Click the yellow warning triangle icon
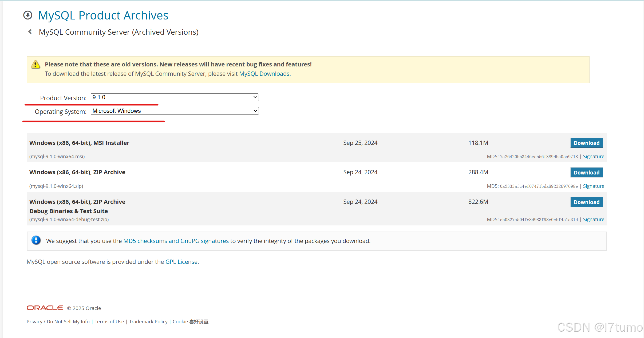The width and height of the screenshot is (644, 338). point(35,65)
